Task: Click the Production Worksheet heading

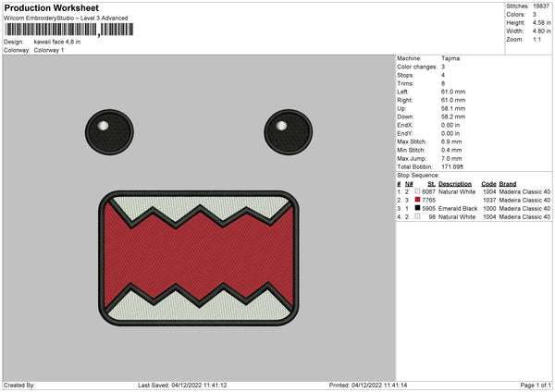Action: tap(50, 8)
